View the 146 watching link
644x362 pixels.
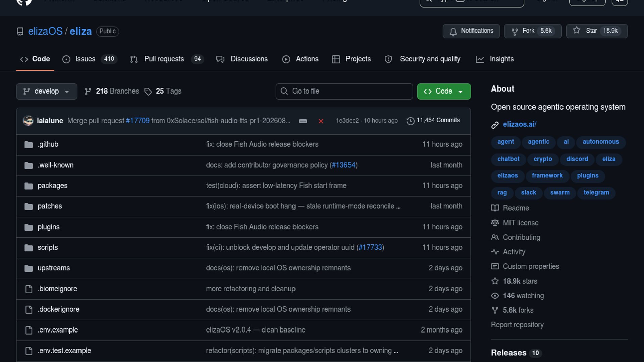click(518, 296)
